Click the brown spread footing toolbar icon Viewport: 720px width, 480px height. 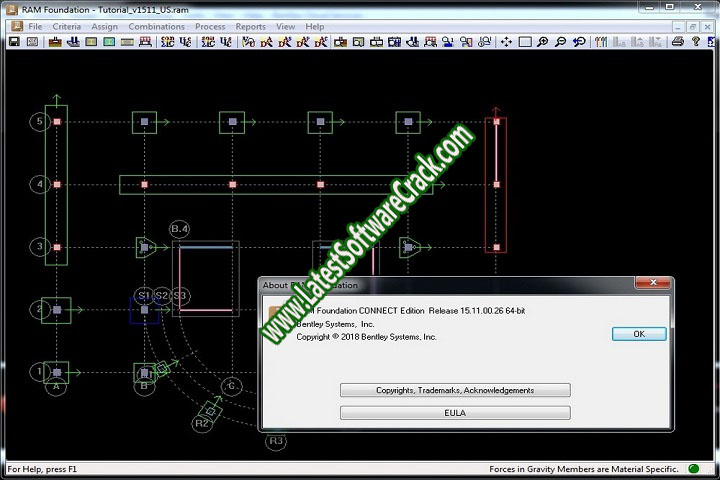55,42
